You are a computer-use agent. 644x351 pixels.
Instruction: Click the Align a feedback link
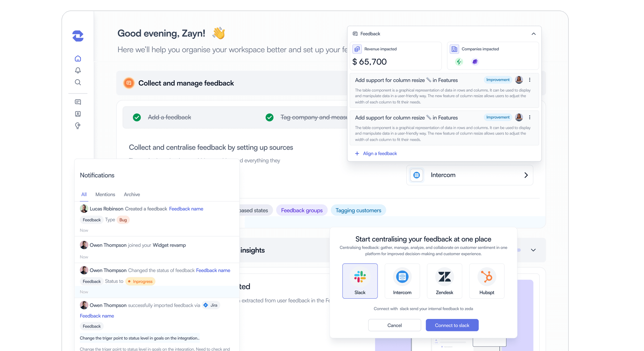pyautogui.click(x=380, y=153)
